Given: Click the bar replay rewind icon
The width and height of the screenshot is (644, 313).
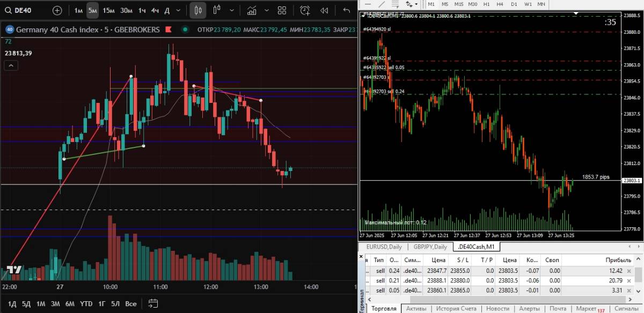Looking at the screenshot, I should (x=324, y=10).
